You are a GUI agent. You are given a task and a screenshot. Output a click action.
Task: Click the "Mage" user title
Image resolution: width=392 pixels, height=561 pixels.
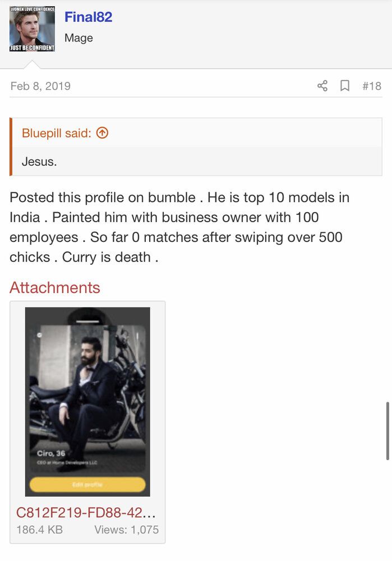pos(79,38)
